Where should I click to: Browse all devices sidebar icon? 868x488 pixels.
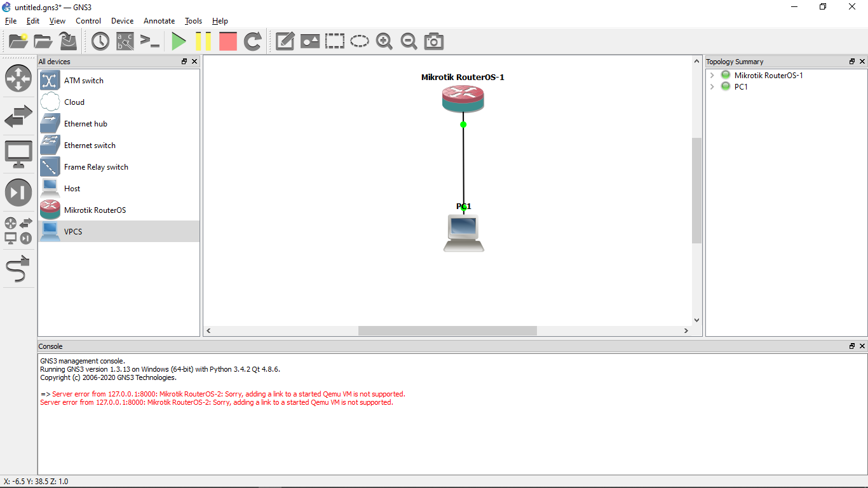pos(18,231)
